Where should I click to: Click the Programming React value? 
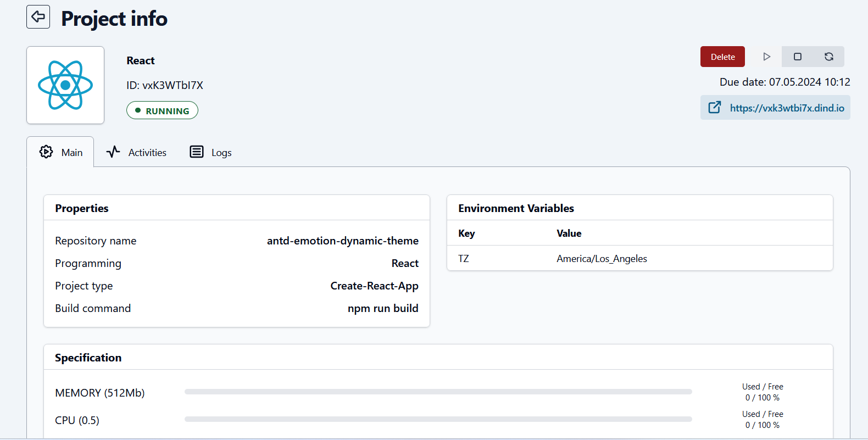[405, 263]
